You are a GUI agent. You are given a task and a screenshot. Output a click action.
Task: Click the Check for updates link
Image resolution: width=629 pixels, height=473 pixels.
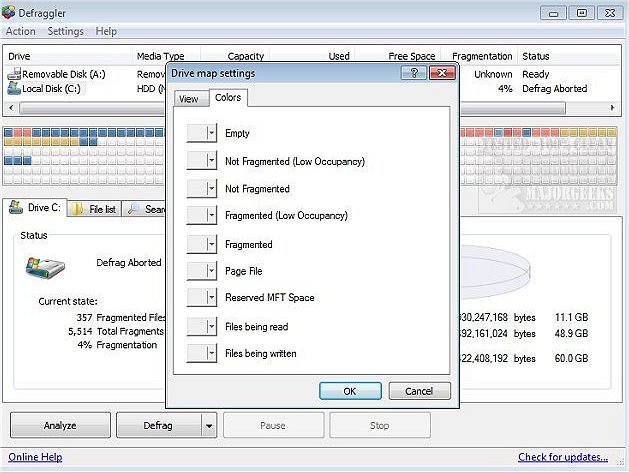click(563, 457)
